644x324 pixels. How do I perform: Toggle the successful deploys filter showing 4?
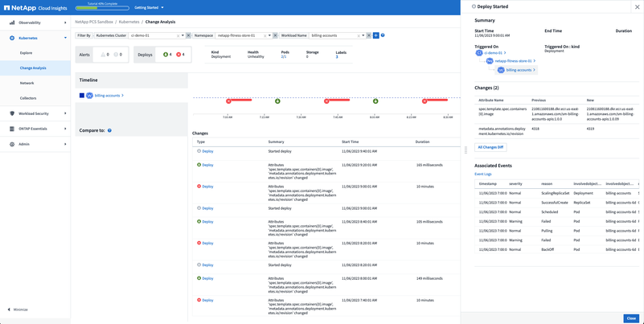(x=168, y=55)
